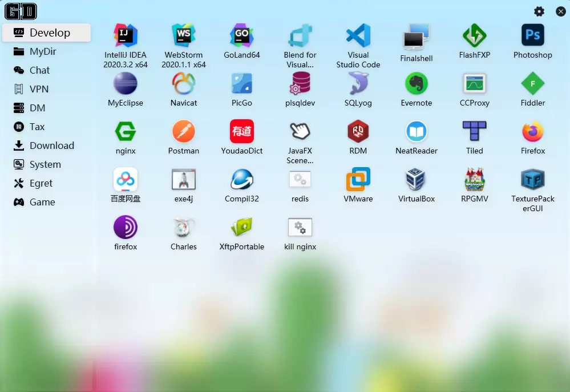This screenshot has width=570, height=392.
Task: Open settings via the gear icon
Action: 539,11
